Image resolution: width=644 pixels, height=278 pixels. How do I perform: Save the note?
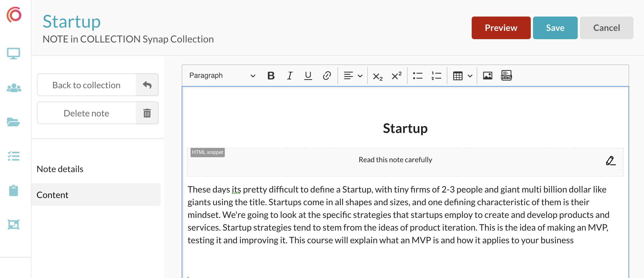[x=555, y=28]
